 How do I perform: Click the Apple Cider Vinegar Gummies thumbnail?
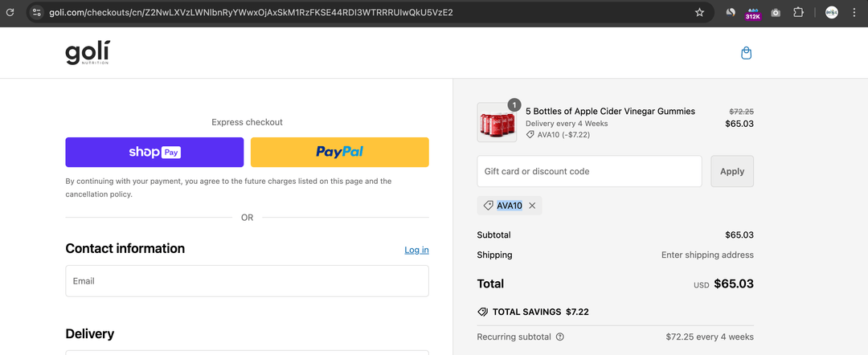pyautogui.click(x=497, y=123)
